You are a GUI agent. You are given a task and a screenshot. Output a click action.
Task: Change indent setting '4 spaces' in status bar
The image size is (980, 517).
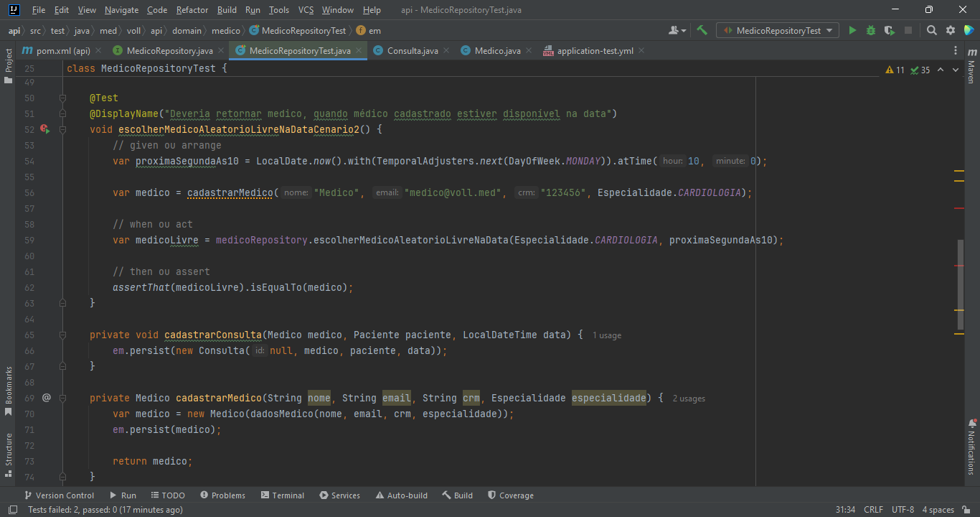tap(938, 510)
